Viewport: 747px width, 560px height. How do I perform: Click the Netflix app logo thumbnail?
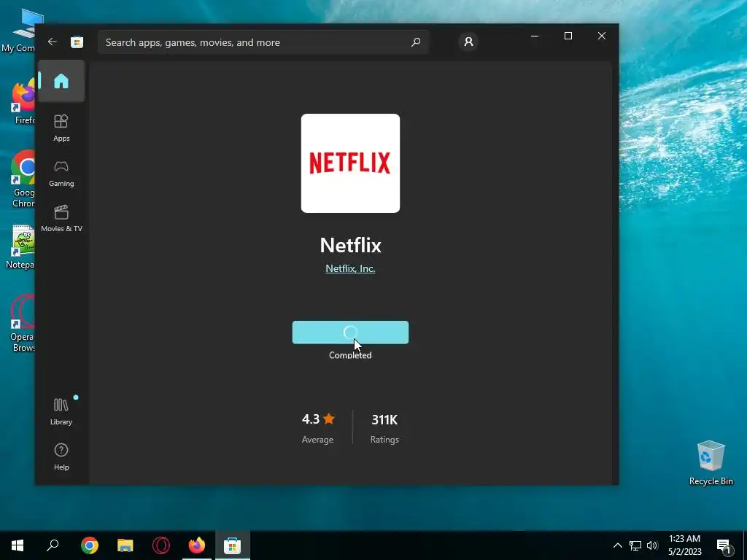point(350,163)
